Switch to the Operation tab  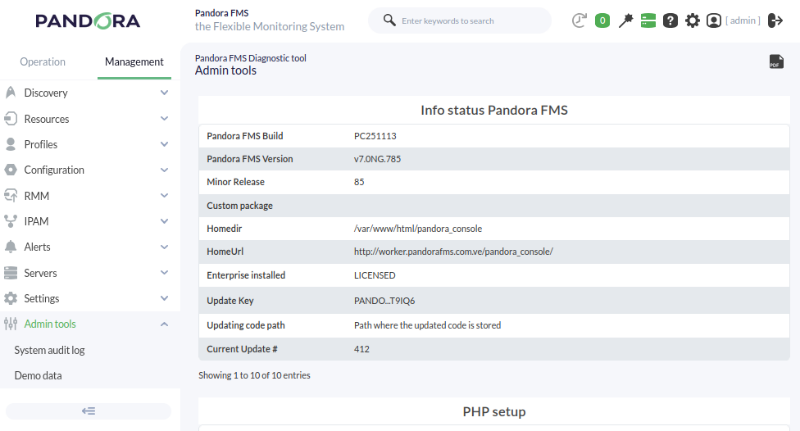click(43, 62)
